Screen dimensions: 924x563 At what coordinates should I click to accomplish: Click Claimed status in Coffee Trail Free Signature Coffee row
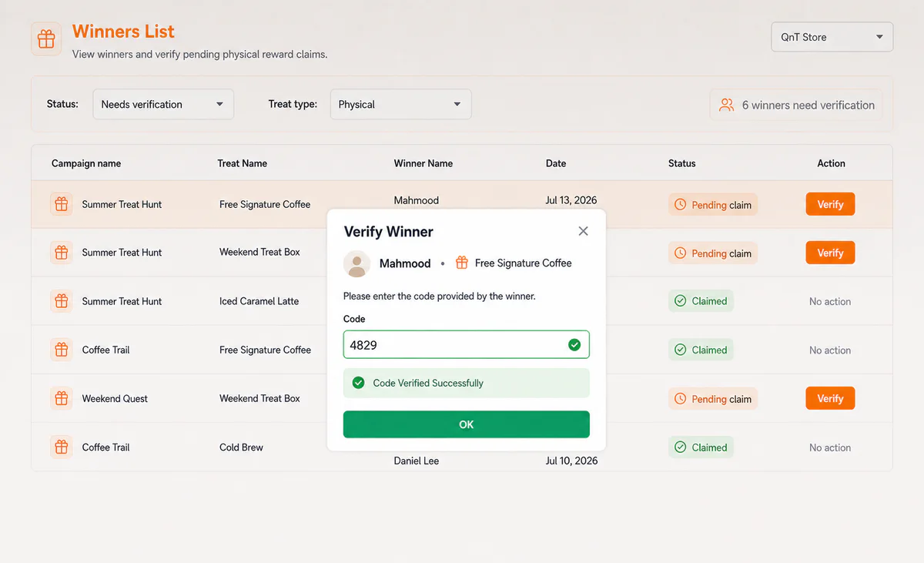point(701,350)
